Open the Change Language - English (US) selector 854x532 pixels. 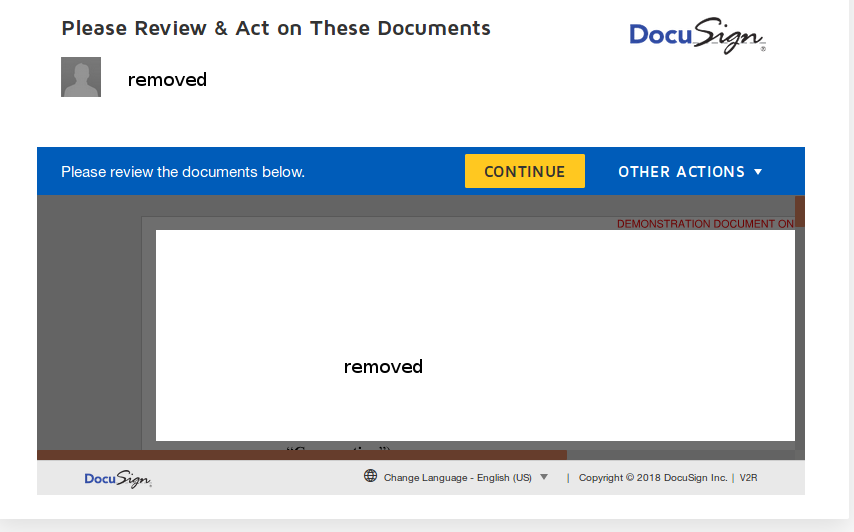click(466, 478)
